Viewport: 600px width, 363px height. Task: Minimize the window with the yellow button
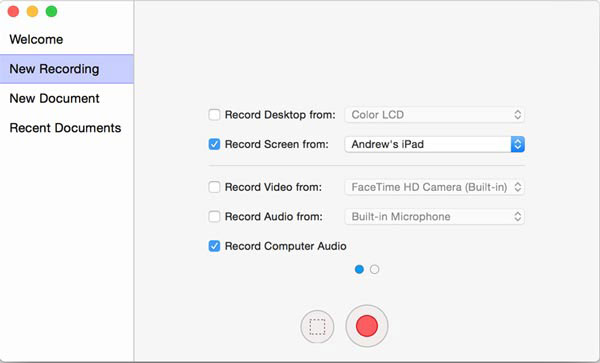coord(33,11)
